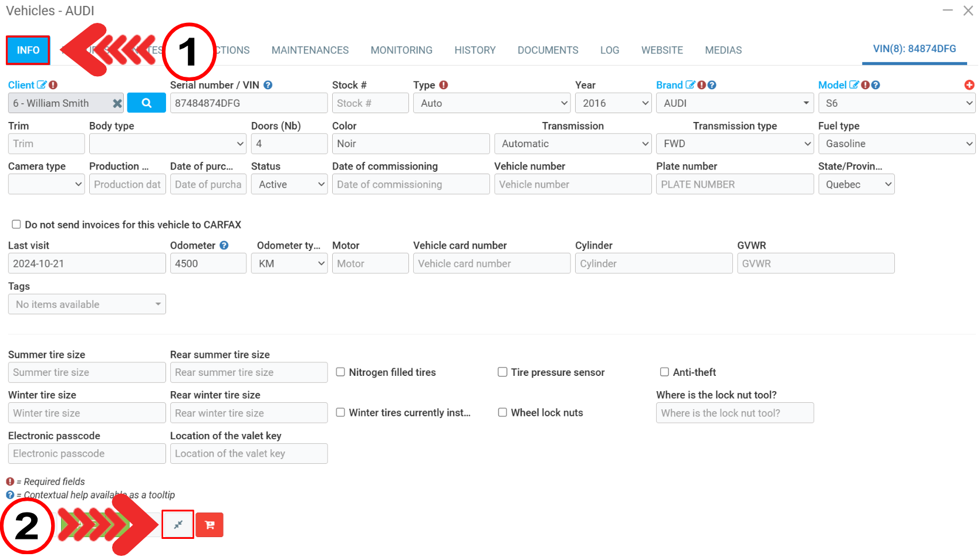Click the help icon beside Serial number / VIN
This screenshot has width=980, height=560.
pos(268,85)
